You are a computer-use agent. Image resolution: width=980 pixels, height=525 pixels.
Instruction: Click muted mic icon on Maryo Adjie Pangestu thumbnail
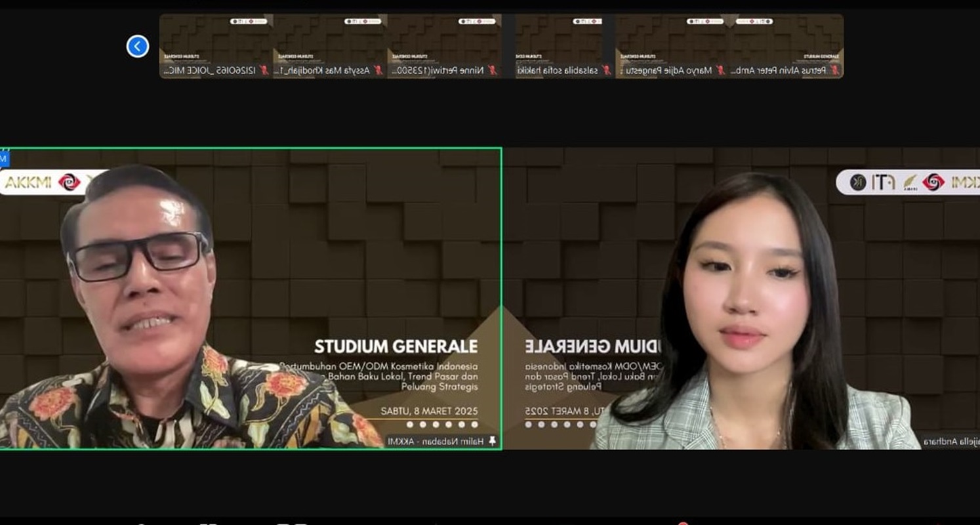click(720, 70)
